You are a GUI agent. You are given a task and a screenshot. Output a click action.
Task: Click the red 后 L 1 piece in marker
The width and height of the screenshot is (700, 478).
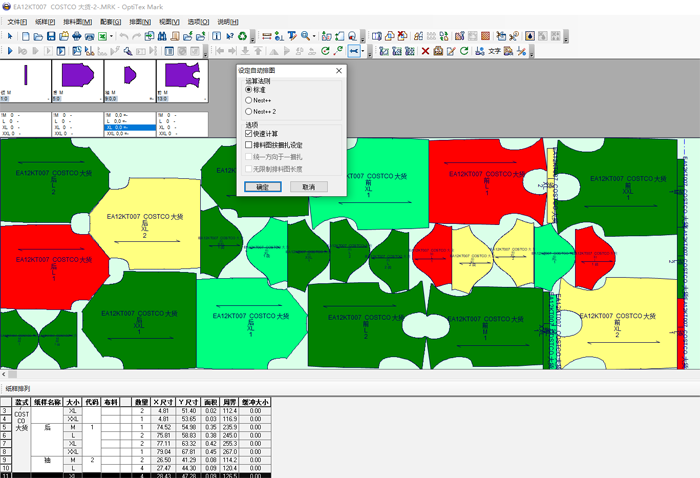pyautogui.click(x=54, y=266)
